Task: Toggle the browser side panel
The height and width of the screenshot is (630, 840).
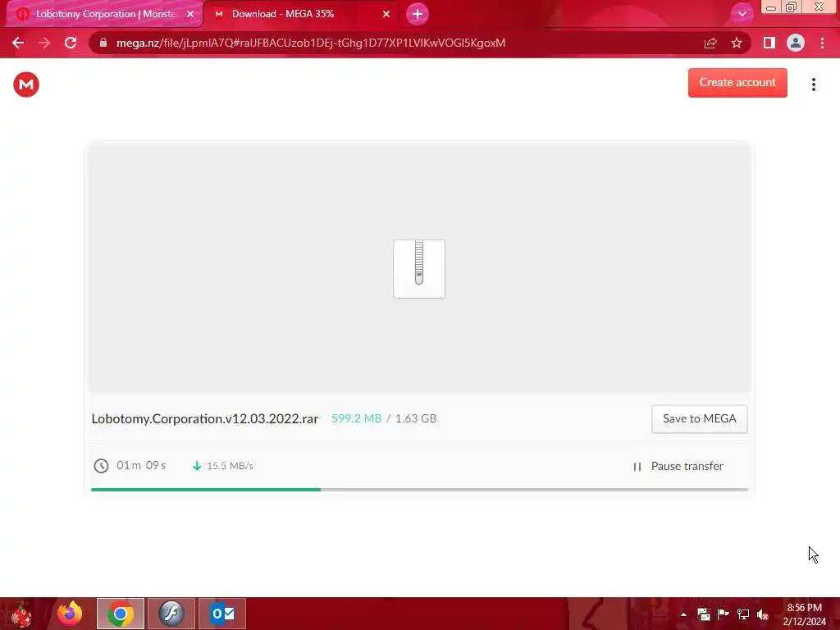Action: click(x=769, y=43)
